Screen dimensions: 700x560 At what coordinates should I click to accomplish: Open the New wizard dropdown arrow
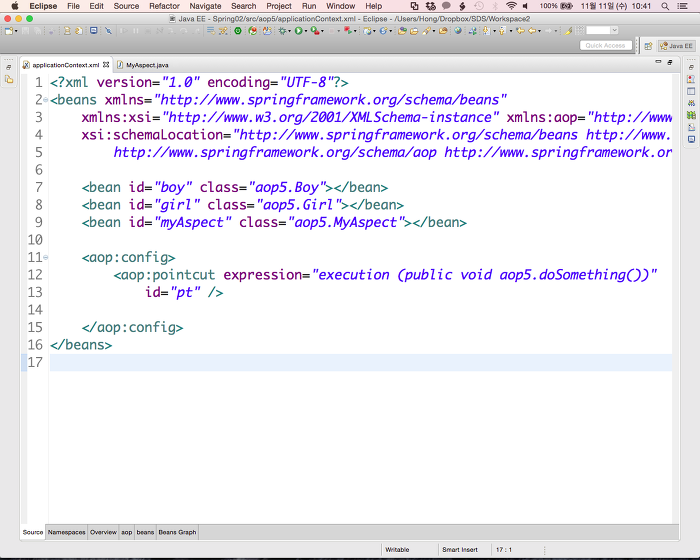coord(16,31)
